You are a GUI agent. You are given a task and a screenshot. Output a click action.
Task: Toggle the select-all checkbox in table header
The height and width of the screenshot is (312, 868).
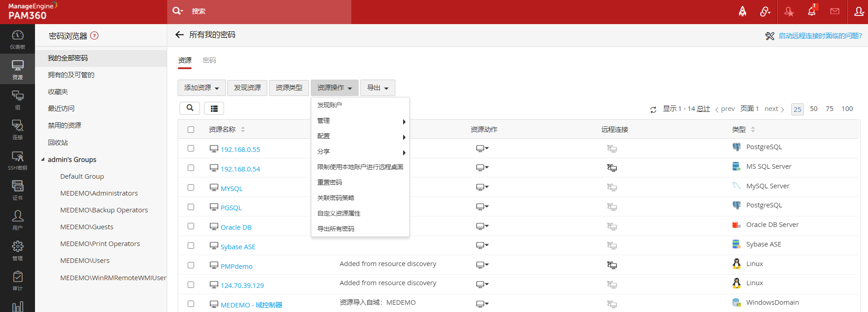coord(191,130)
